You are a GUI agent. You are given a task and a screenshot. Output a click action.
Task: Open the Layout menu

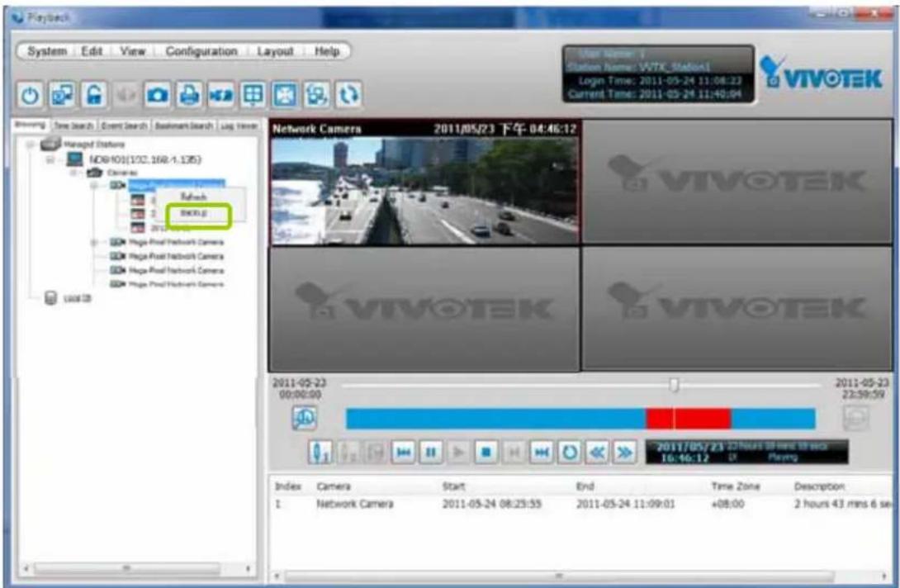[x=275, y=51]
